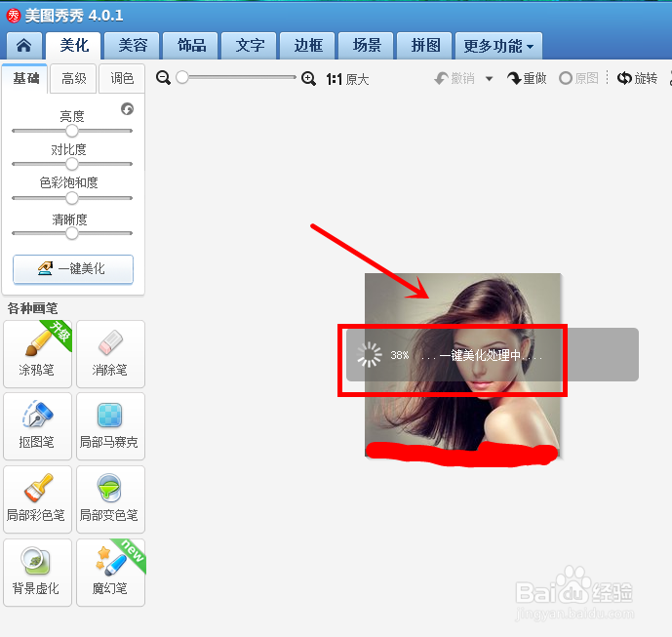Click the 美图秀秀 app logo icon
The image size is (672, 637).
point(14,16)
